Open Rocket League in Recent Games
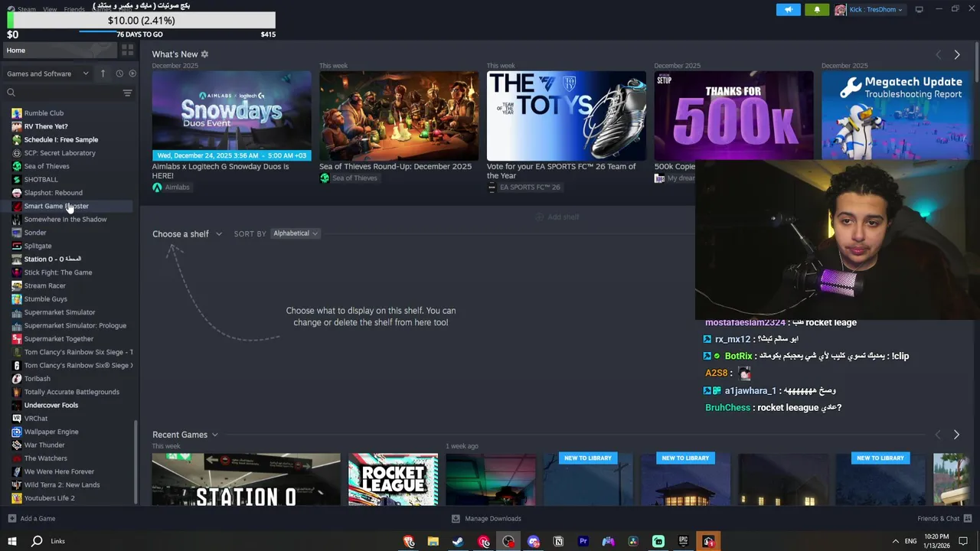980x551 pixels. [393, 479]
